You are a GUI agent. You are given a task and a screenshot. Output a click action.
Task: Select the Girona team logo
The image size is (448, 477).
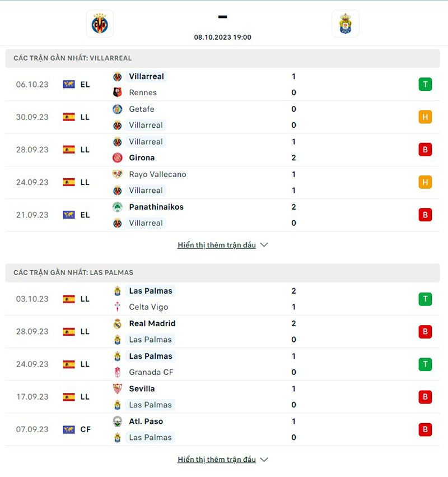click(118, 158)
